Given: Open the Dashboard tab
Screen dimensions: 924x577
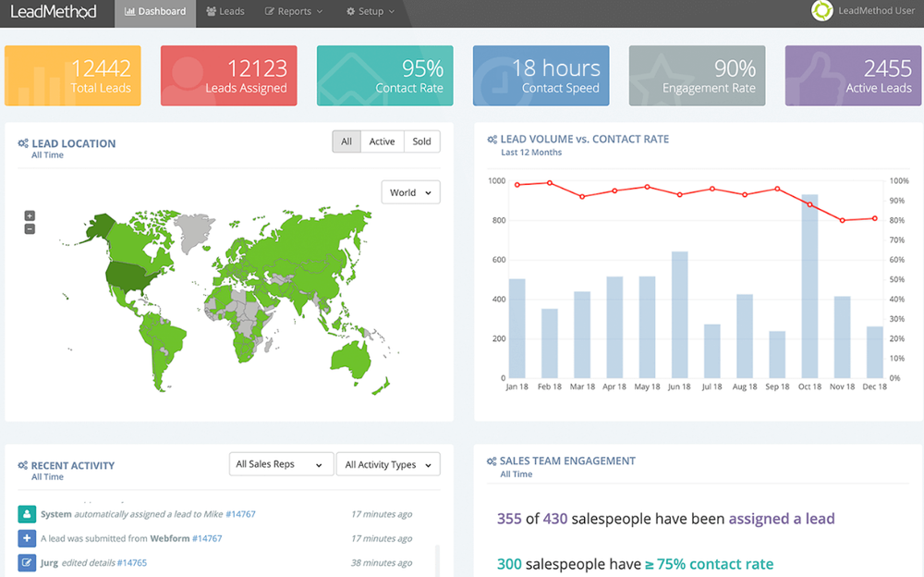Looking at the screenshot, I should [x=155, y=12].
